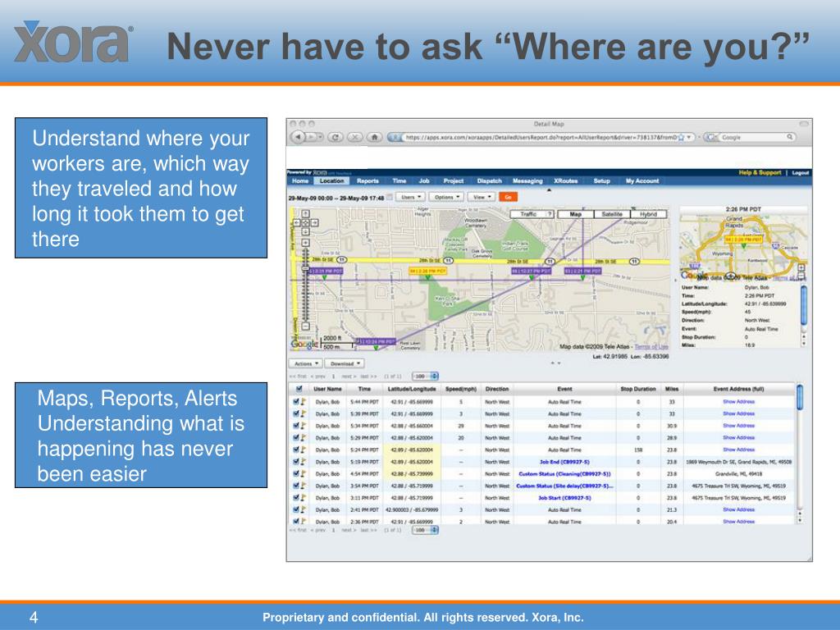Screen dimensions: 840x630
Task: Toggle the select-all checkbox in table header
Action: click(x=299, y=389)
